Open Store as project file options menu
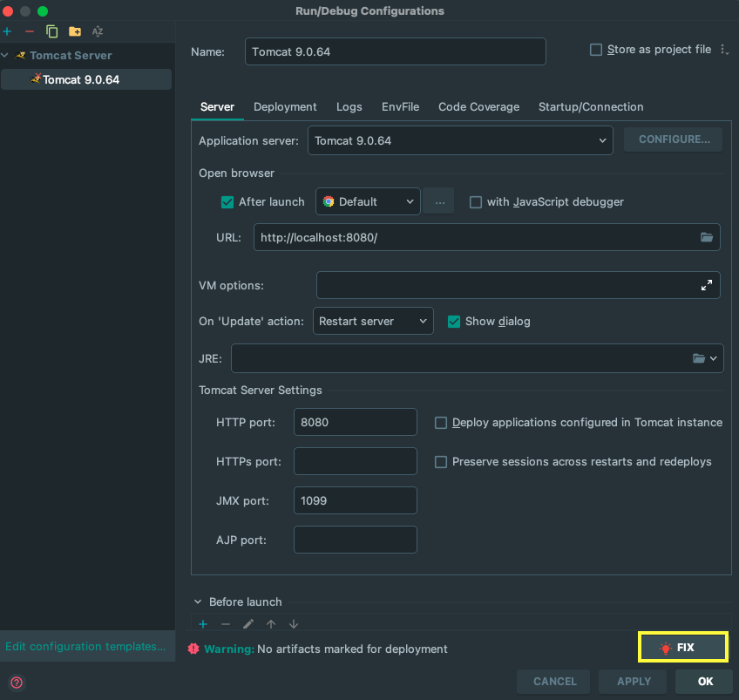This screenshot has width=739, height=700. click(724, 50)
